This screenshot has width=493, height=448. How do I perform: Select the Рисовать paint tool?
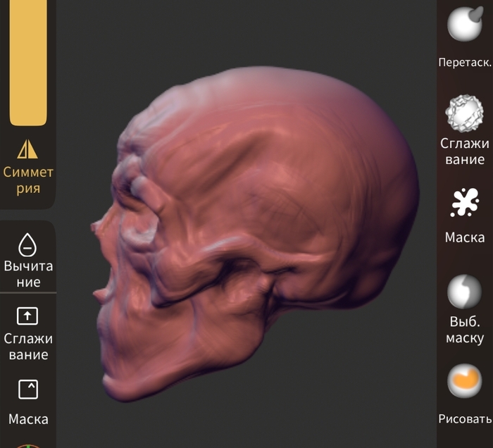pos(465,394)
